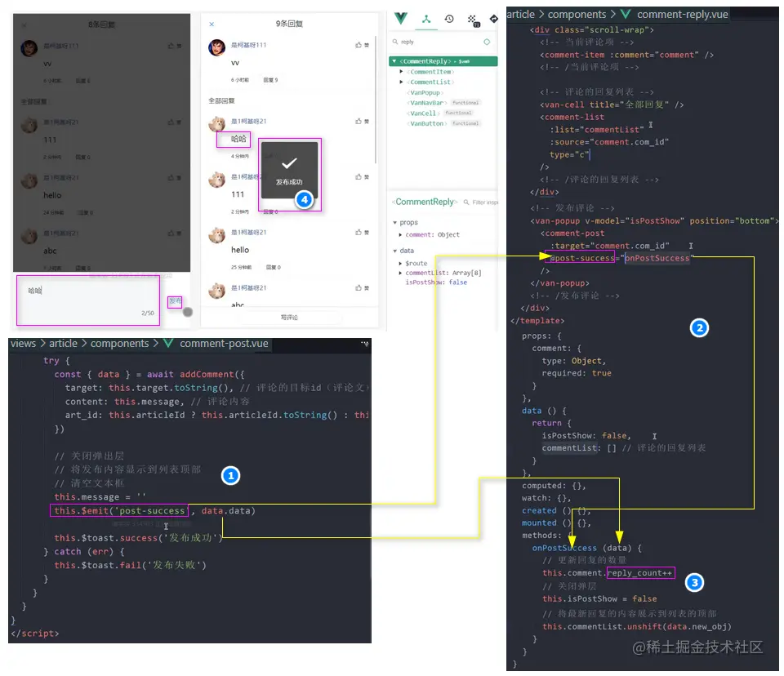784x676 pixels.
Task: Expand the comment: Object prop
Action: point(400,234)
